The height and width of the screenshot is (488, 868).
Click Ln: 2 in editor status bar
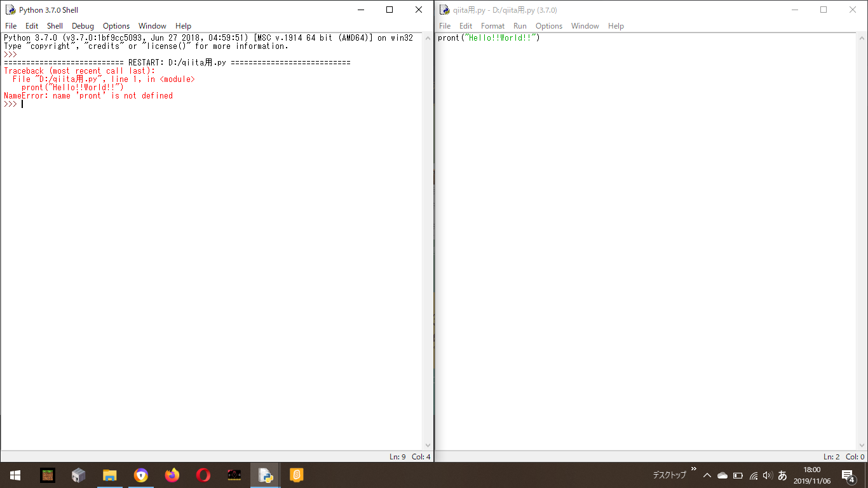pyautogui.click(x=831, y=457)
